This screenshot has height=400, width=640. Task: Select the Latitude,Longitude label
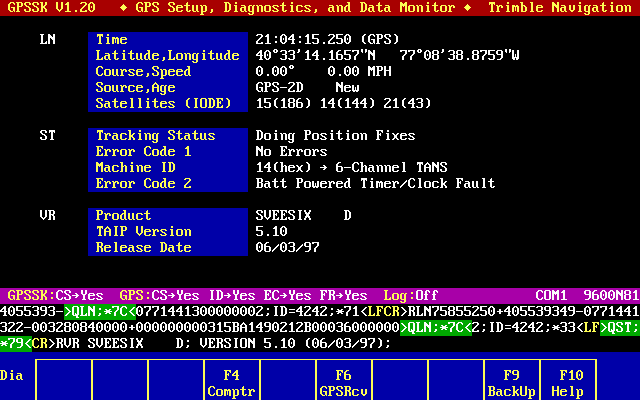pyautogui.click(x=167, y=56)
